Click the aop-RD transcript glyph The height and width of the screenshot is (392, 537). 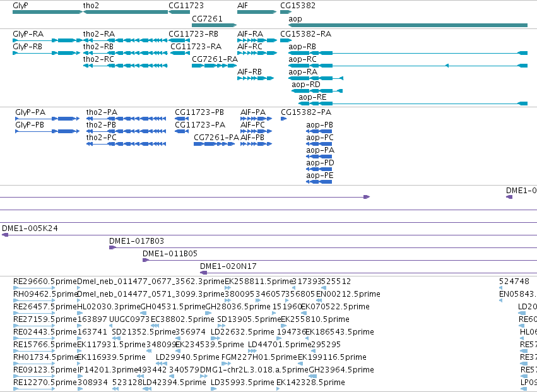tap(317, 91)
